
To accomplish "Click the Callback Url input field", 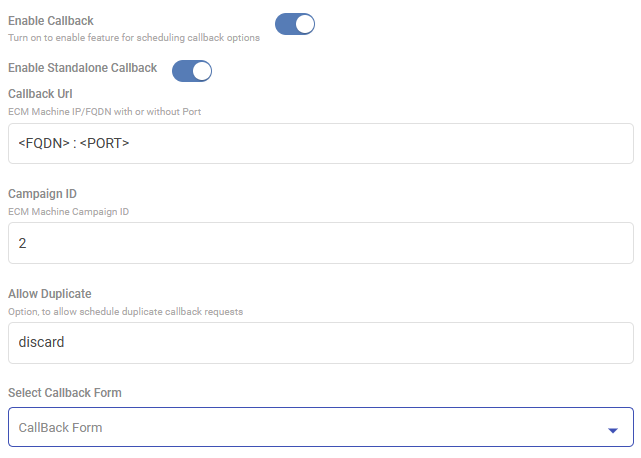I will point(320,144).
